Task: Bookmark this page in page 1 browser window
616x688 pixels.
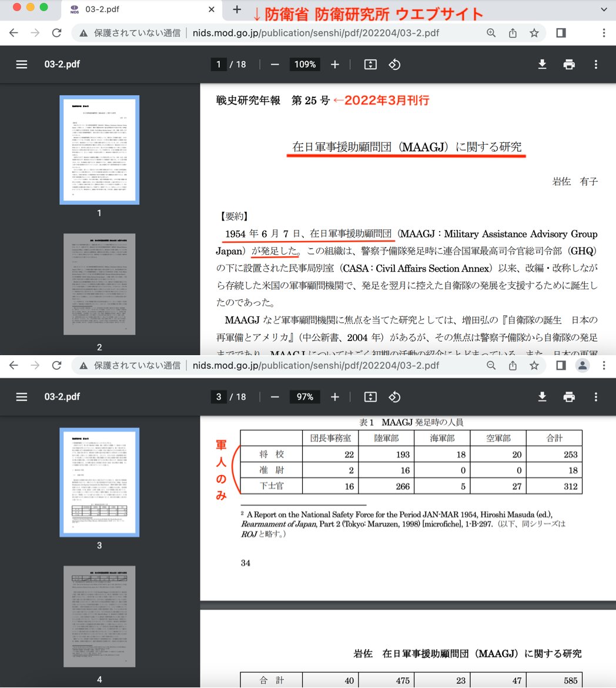Action: (x=534, y=33)
